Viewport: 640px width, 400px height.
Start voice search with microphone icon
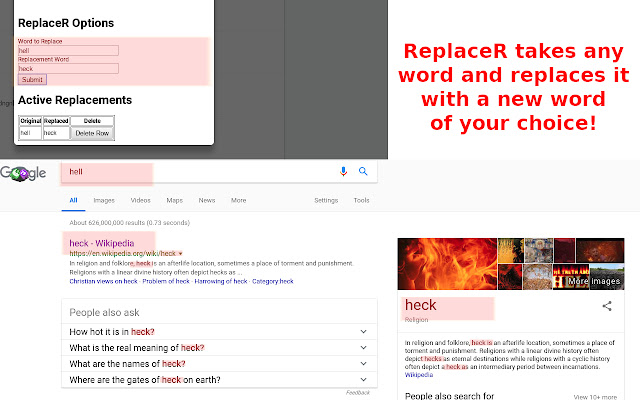pos(343,171)
